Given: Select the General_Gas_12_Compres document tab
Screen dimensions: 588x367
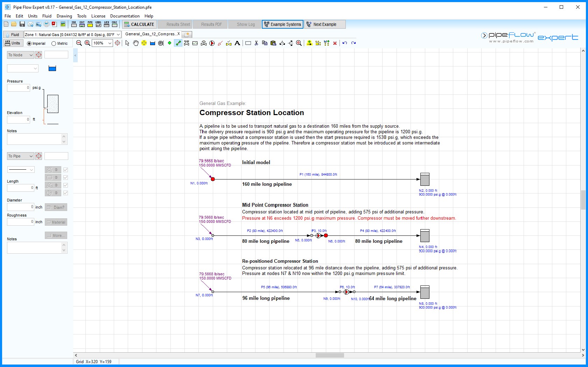Looking at the screenshot, I should 152,34.
